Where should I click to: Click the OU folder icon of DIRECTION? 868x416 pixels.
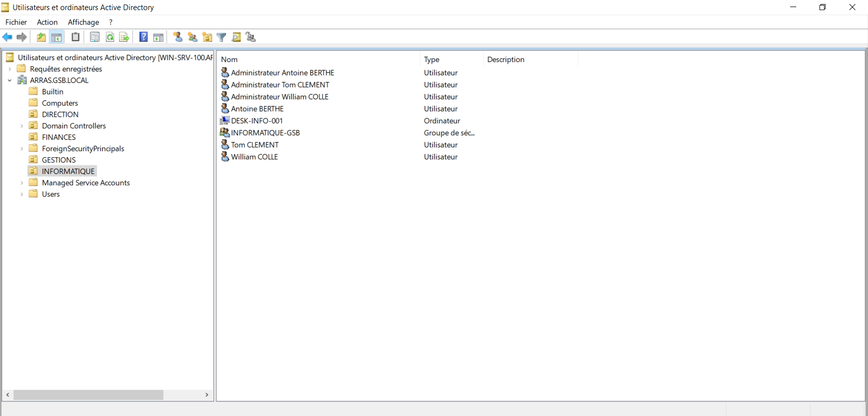(33, 114)
